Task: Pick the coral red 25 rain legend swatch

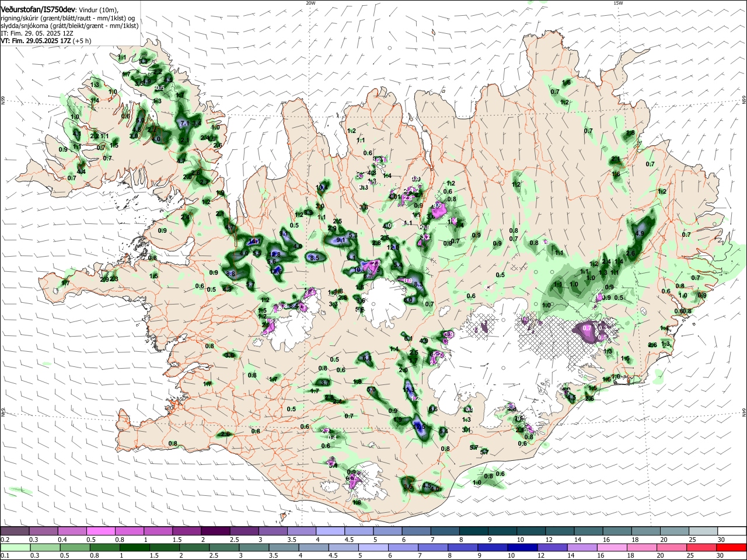Action: tap(702, 547)
